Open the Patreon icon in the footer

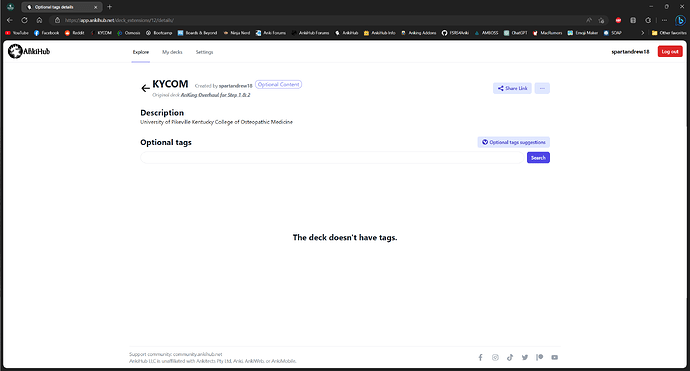(x=540, y=357)
